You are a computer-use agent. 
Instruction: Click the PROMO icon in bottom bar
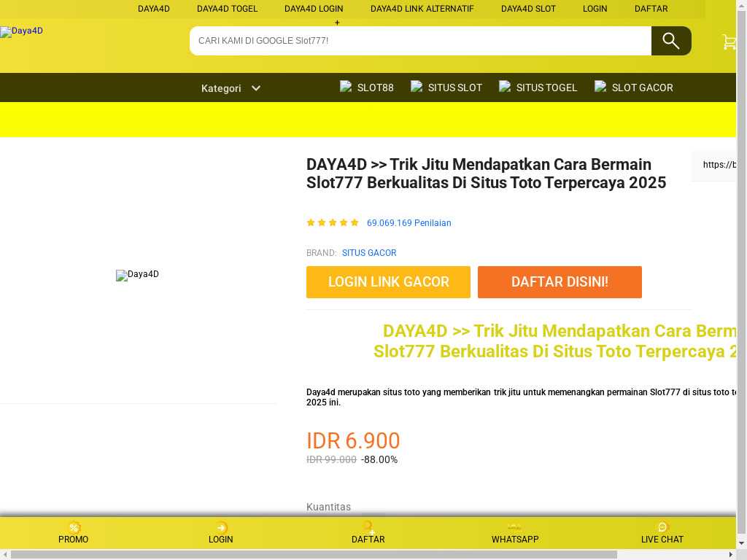(74, 527)
